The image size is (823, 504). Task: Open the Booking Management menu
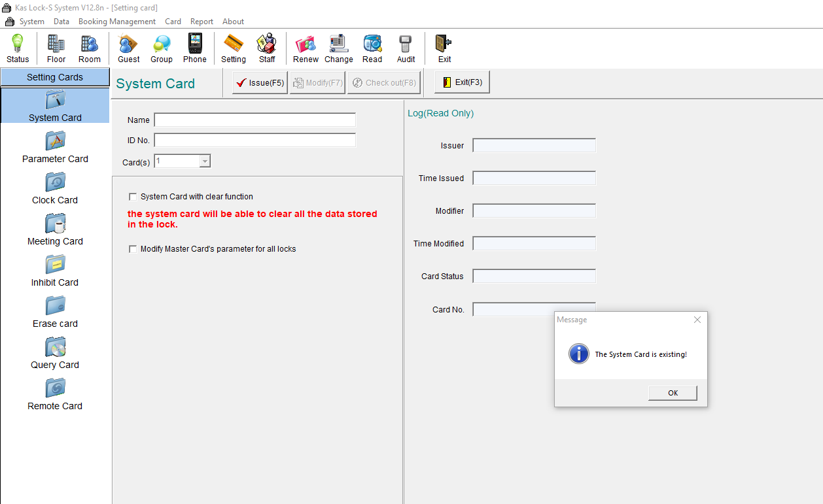click(117, 22)
